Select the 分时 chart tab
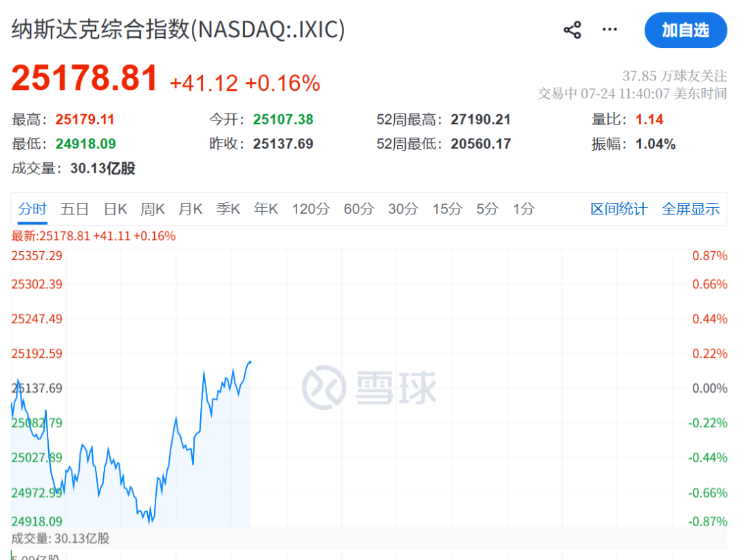The height and width of the screenshot is (560, 743). coord(32,208)
